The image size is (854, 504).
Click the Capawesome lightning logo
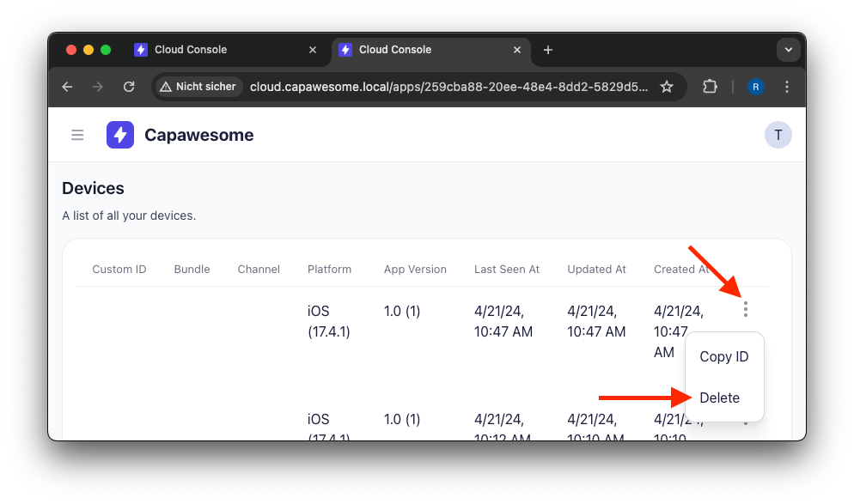click(x=120, y=135)
